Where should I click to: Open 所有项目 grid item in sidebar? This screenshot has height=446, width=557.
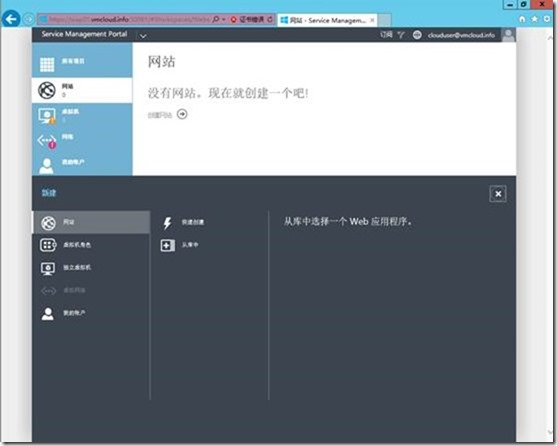click(x=82, y=64)
